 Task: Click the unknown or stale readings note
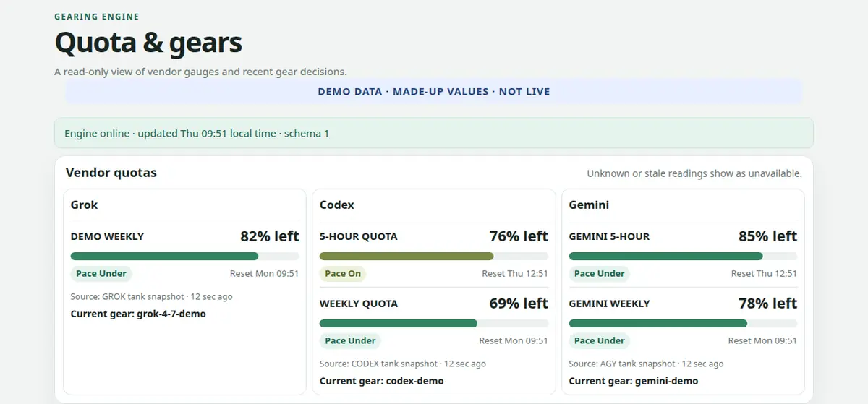[x=694, y=173]
